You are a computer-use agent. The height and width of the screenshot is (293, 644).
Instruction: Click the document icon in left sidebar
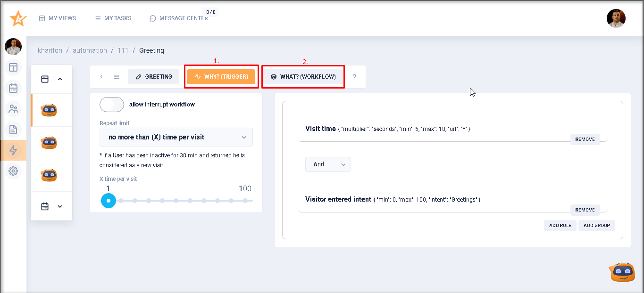(13, 130)
